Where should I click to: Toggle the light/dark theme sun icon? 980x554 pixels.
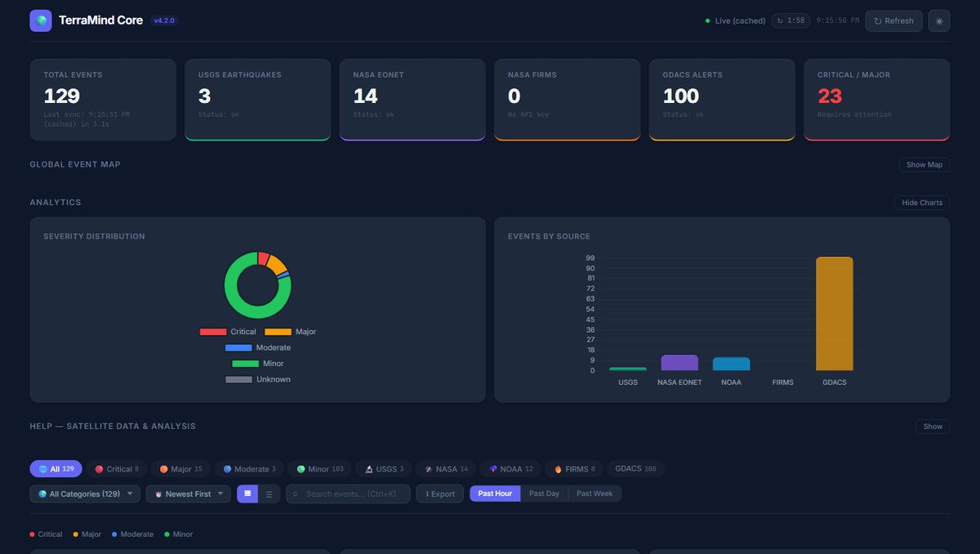click(939, 20)
